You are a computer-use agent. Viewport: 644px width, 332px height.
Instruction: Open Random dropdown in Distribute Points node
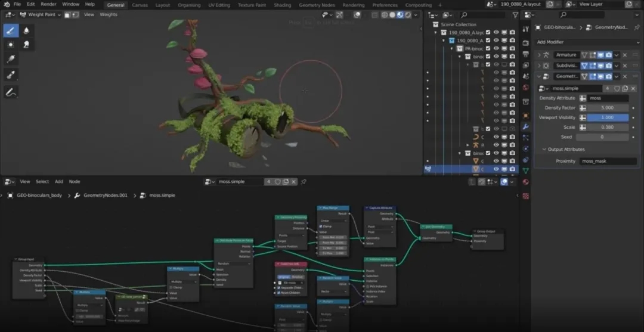(233, 264)
